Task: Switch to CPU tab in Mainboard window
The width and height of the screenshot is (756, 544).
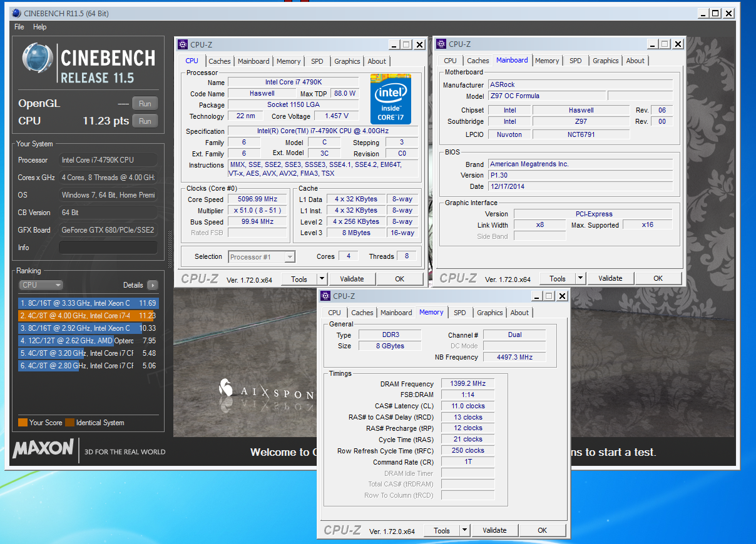Action: [x=451, y=61]
